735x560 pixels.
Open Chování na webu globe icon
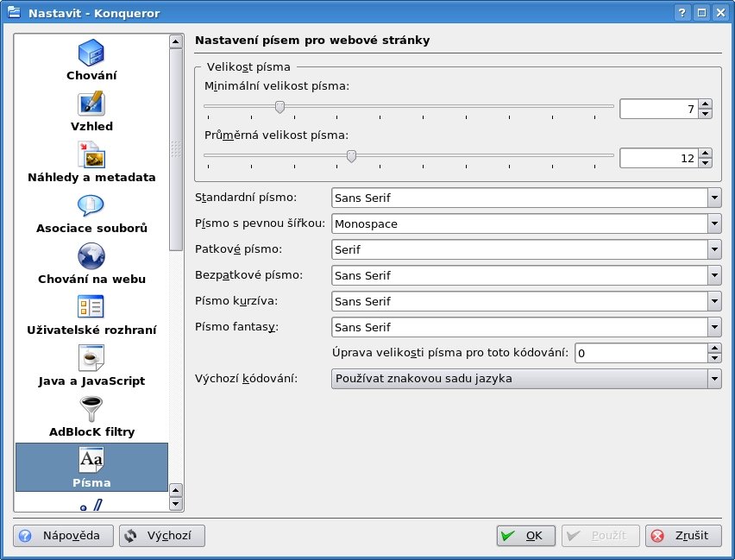pos(91,256)
